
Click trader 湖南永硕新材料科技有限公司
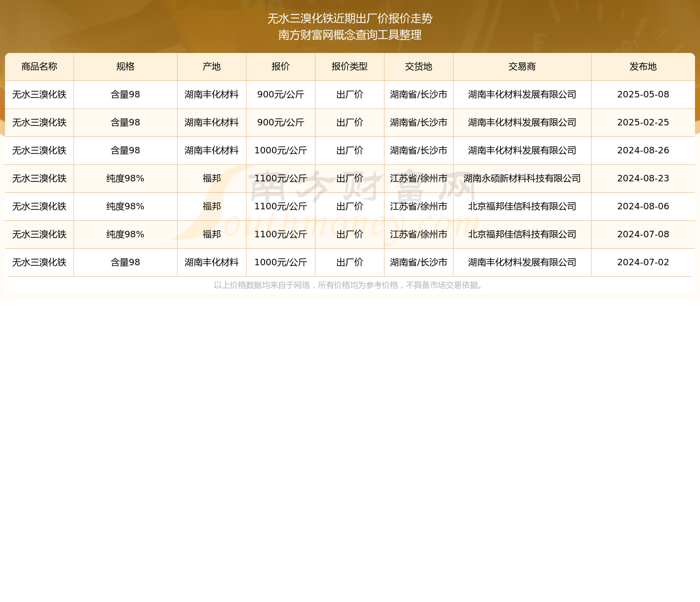coord(522,178)
